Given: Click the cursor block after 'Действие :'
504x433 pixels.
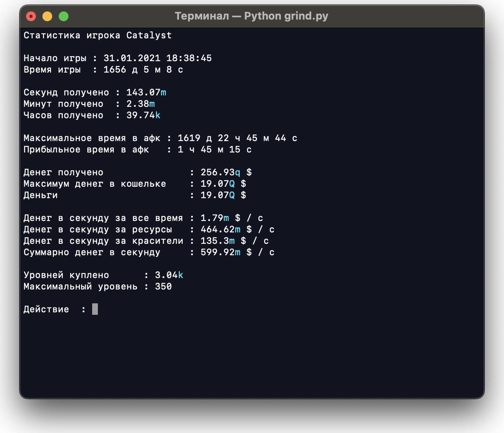Looking at the screenshot, I should click(95, 309).
